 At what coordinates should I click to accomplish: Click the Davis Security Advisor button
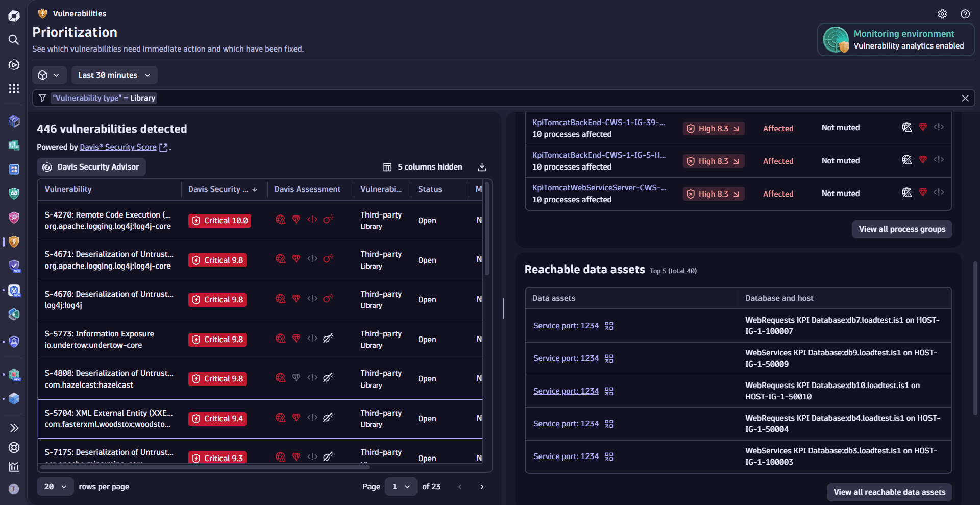pos(91,167)
